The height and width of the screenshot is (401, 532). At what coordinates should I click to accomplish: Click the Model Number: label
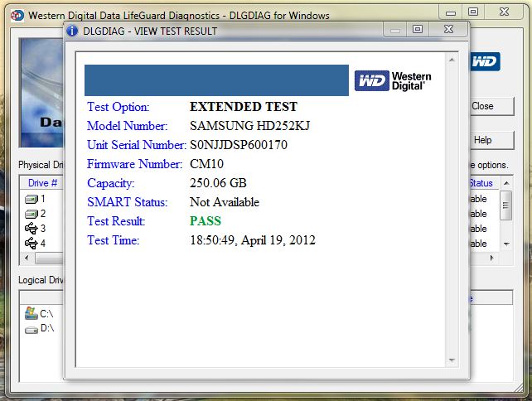point(128,126)
